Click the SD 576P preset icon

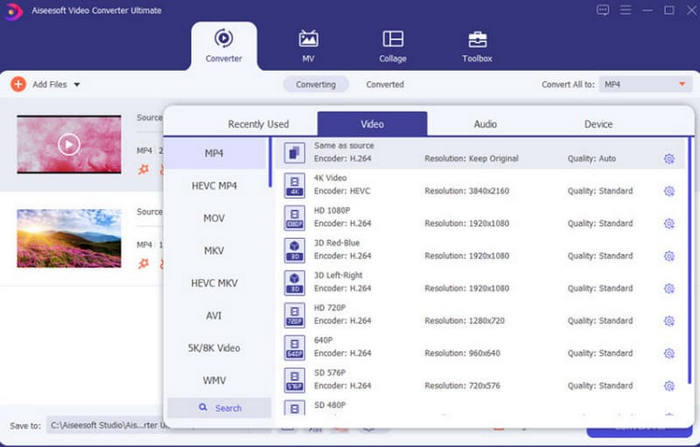click(295, 380)
